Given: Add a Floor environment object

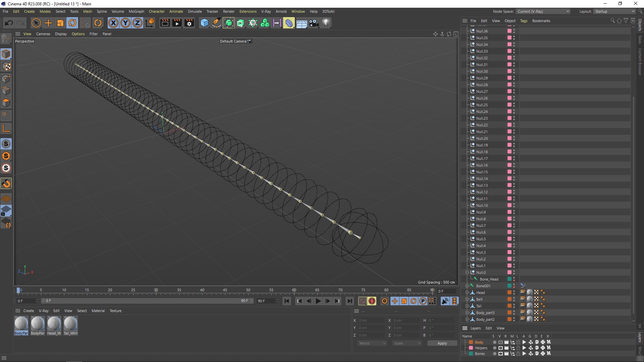Looking at the screenshot, I should [302, 23].
